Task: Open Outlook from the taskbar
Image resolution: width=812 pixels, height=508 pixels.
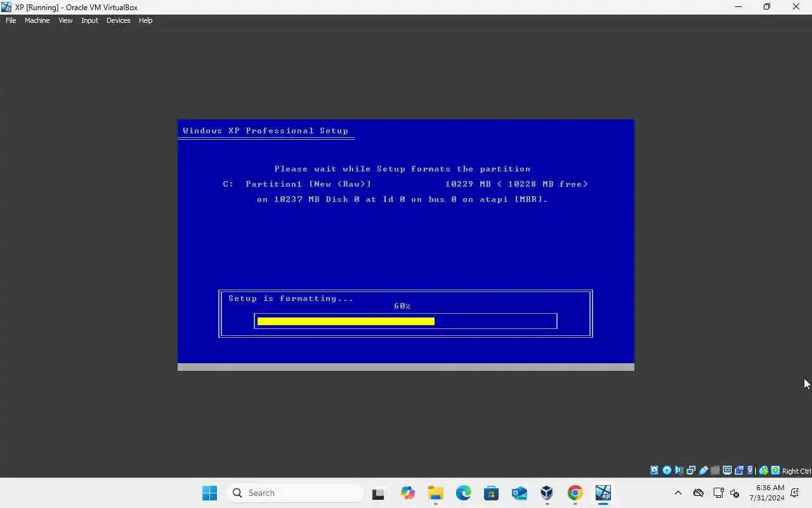Action: point(519,493)
